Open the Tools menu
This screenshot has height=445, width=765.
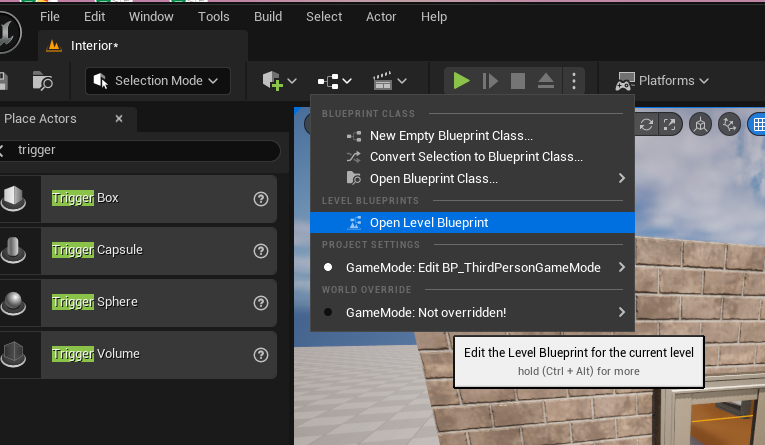[214, 17]
